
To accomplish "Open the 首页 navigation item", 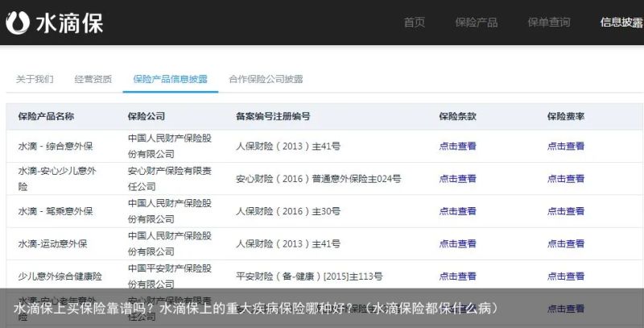I will [414, 23].
